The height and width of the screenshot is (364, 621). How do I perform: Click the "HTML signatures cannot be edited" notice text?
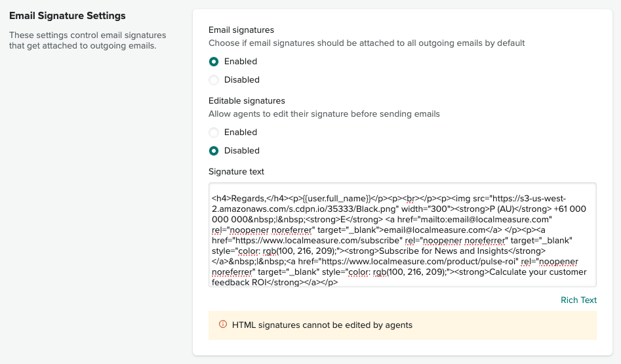point(322,325)
